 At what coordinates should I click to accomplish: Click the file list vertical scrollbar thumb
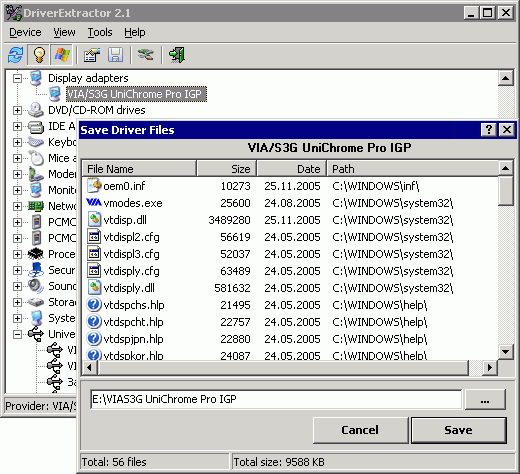(x=506, y=191)
